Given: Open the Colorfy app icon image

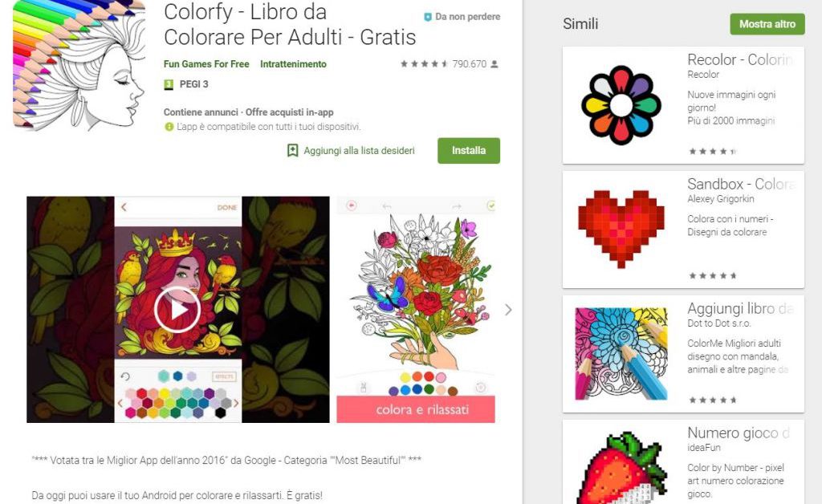Looking at the screenshot, I should point(79,64).
